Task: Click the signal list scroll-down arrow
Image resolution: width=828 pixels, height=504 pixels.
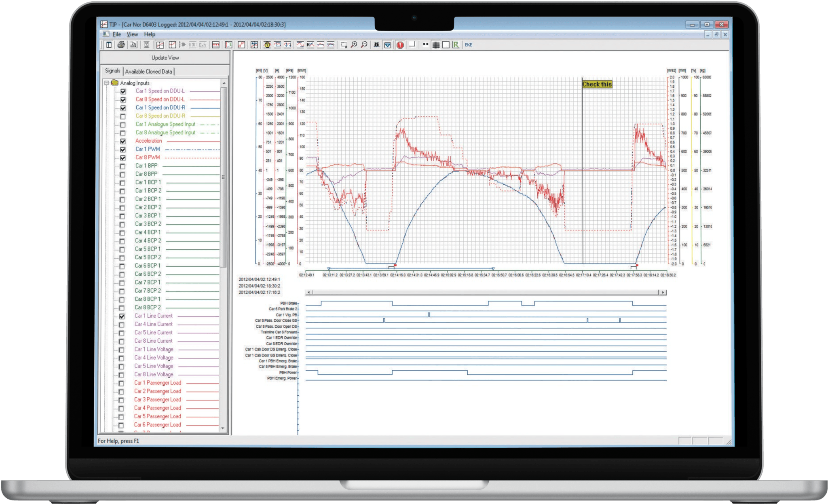Action: point(223,428)
